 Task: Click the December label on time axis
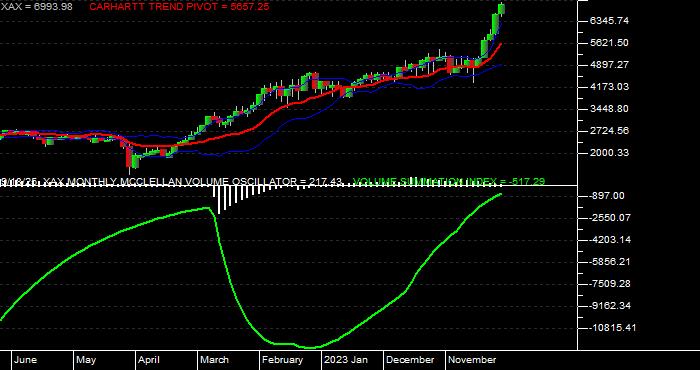410,360
